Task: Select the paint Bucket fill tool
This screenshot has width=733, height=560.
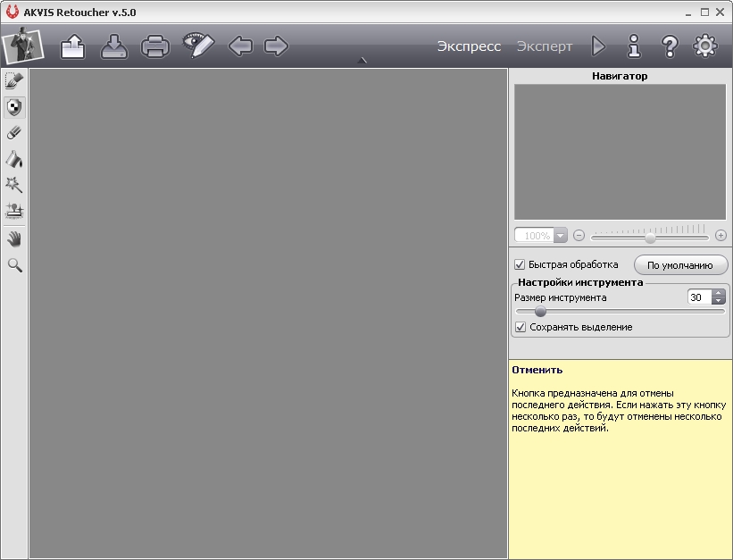Action: click(x=14, y=159)
